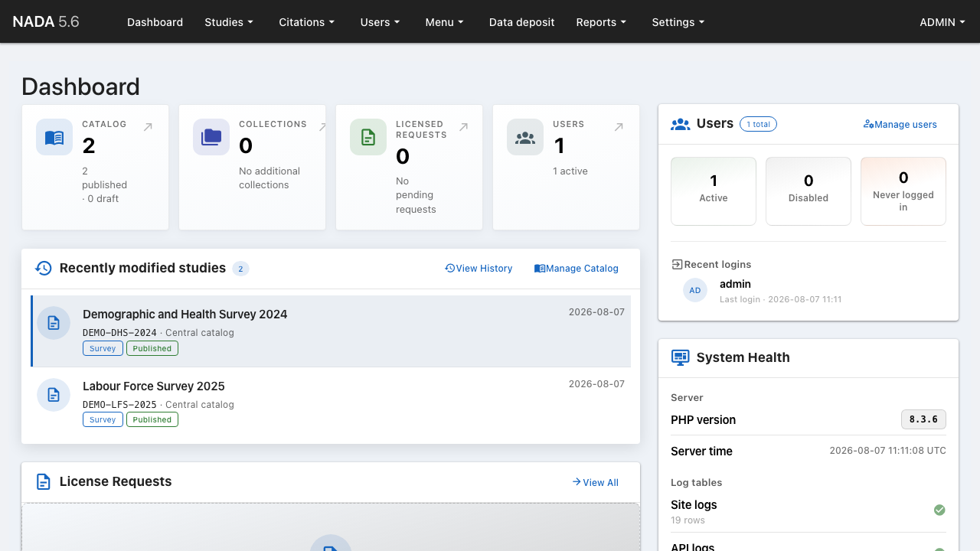Click the admin AD avatar
This screenshot has width=980, height=551.
click(695, 290)
